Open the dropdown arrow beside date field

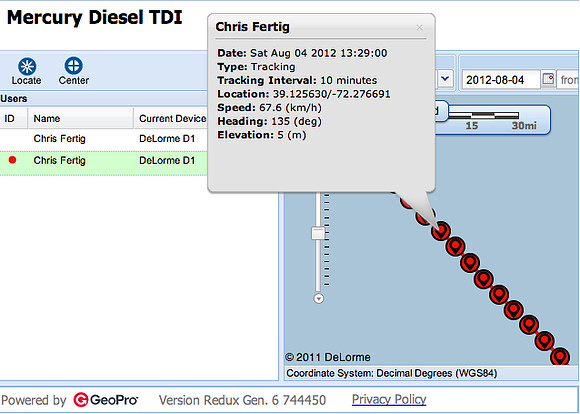click(x=445, y=79)
